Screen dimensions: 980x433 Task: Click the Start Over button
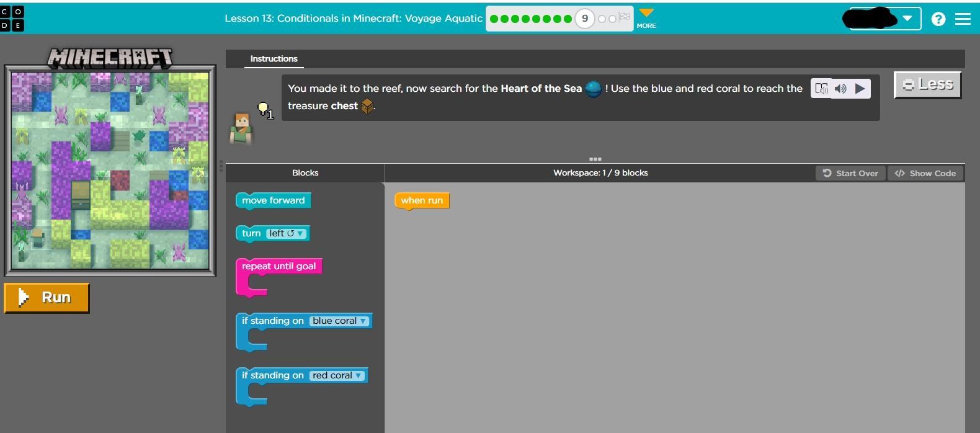(x=850, y=173)
